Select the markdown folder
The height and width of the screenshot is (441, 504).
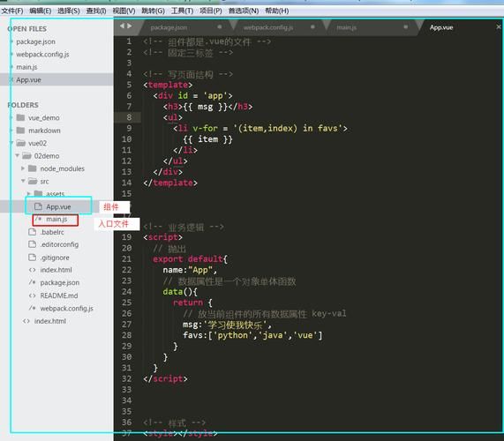(x=44, y=131)
